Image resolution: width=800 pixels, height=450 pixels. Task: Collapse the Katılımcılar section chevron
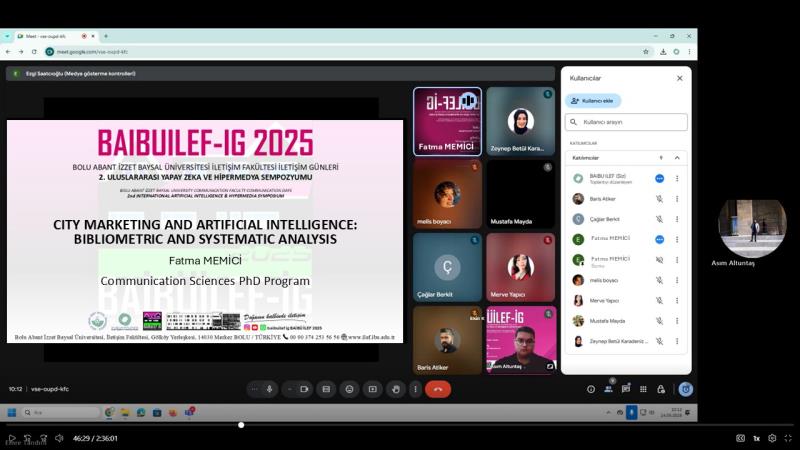(x=677, y=158)
